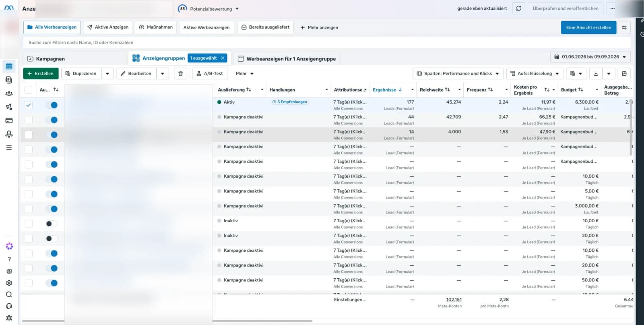Expand the 'Aufschlüsselung' dropdown

535,74
